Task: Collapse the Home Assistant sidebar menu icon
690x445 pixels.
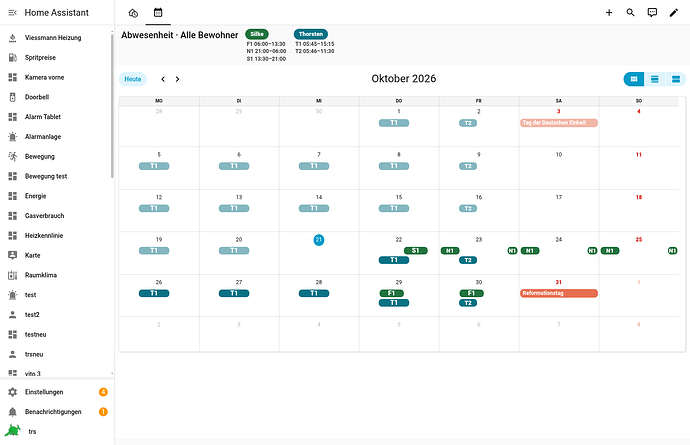Action: pyautogui.click(x=13, y=13)
